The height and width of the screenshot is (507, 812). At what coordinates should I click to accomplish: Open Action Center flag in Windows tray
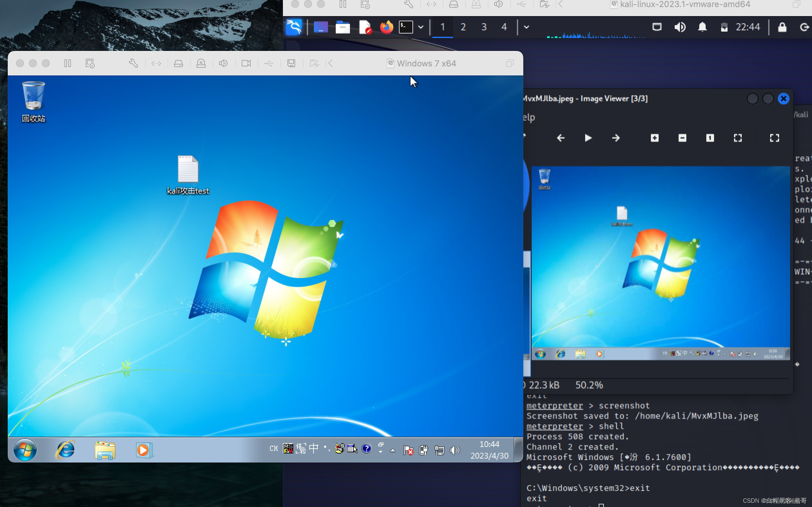408,450
